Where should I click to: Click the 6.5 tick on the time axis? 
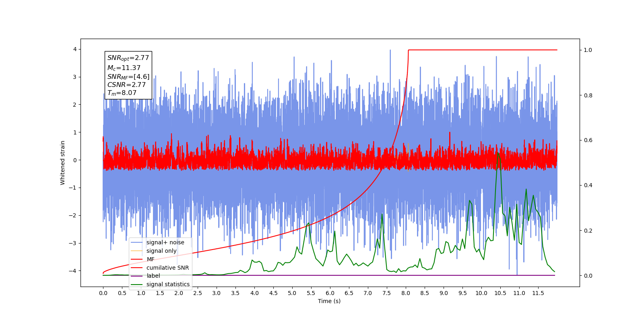(x=349, y=293)
